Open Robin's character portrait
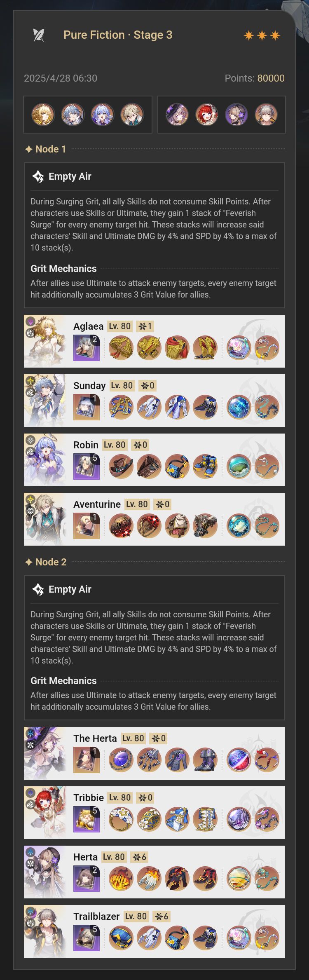Viewport: 309px width, 980px height. pos(45,460)
